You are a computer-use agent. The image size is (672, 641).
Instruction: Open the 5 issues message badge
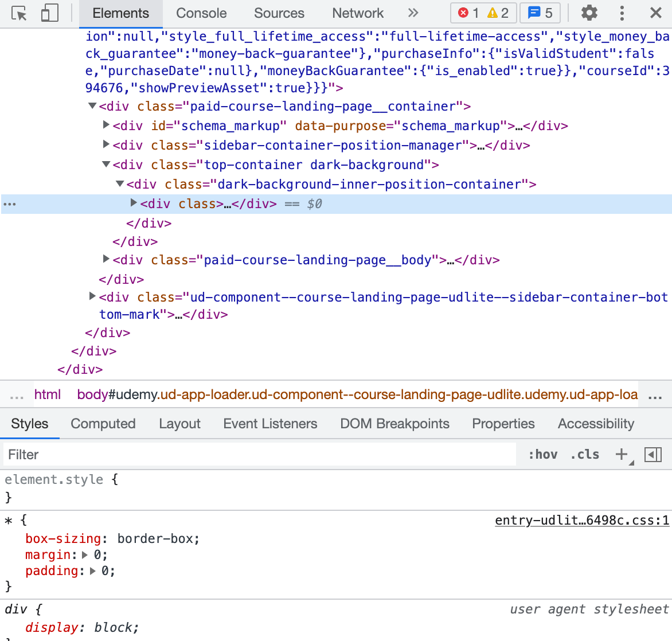pyautogui.click(x=540, y=13)
